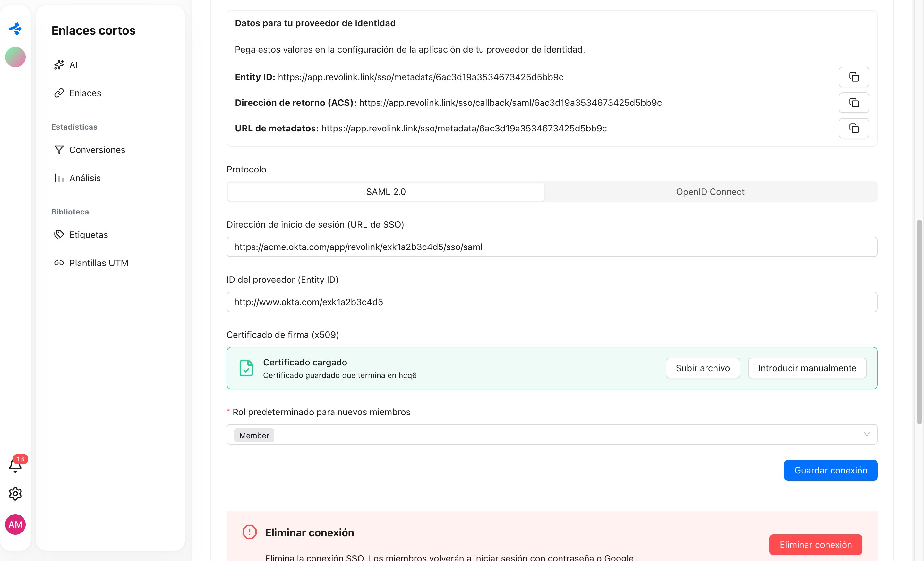The height and width of the screenshot is (561, 924).
Task: Click the Member tag in role selector
Action: (x=254, y=435)
